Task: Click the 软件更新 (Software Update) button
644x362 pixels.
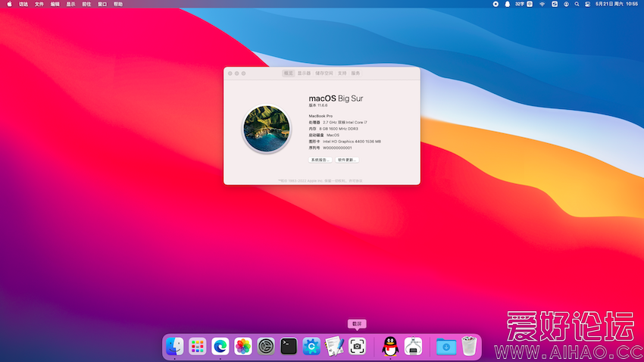Action: pyautogui.click(x=347, y=160)
